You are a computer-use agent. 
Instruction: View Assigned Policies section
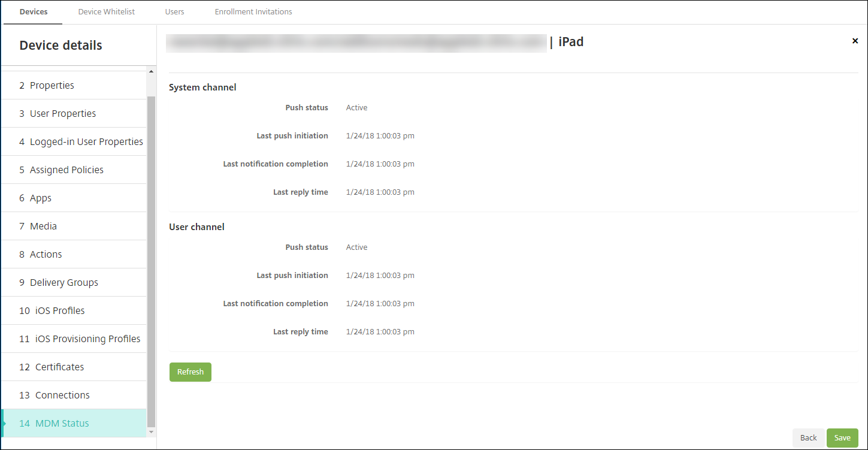click(74, 170)
